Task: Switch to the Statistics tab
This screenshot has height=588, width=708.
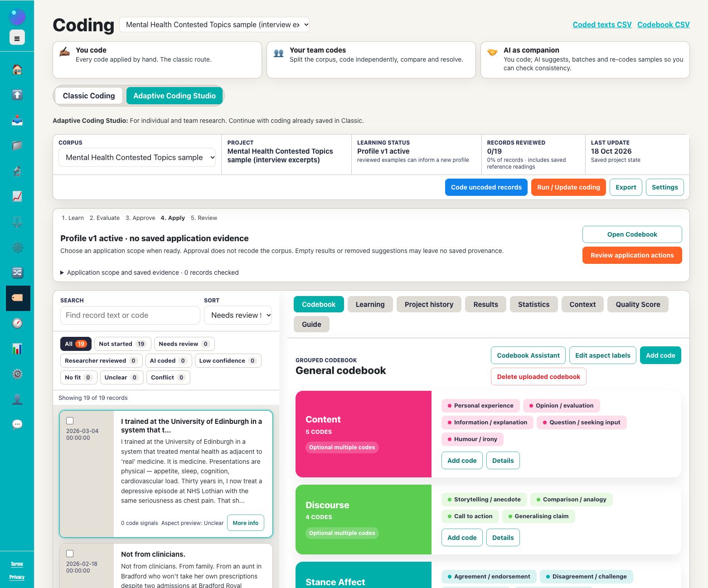Action: coord(533,304)
